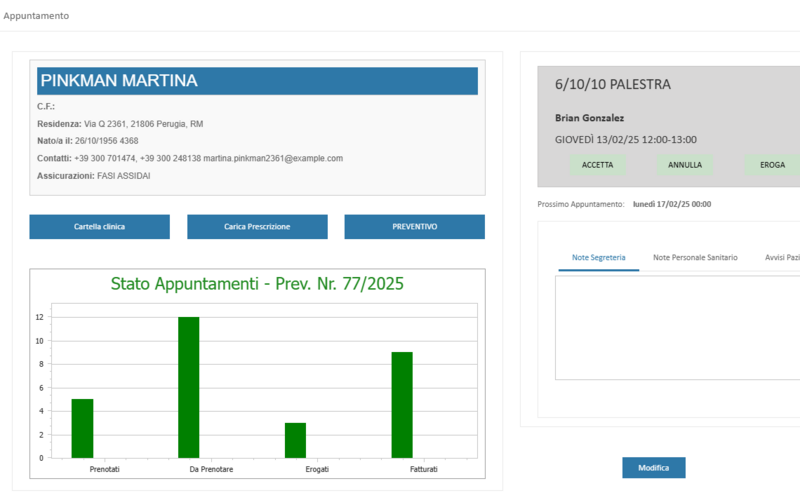Select the Prenotati bar in the chart
800x500 pixels.
click(x=82, y=428)
